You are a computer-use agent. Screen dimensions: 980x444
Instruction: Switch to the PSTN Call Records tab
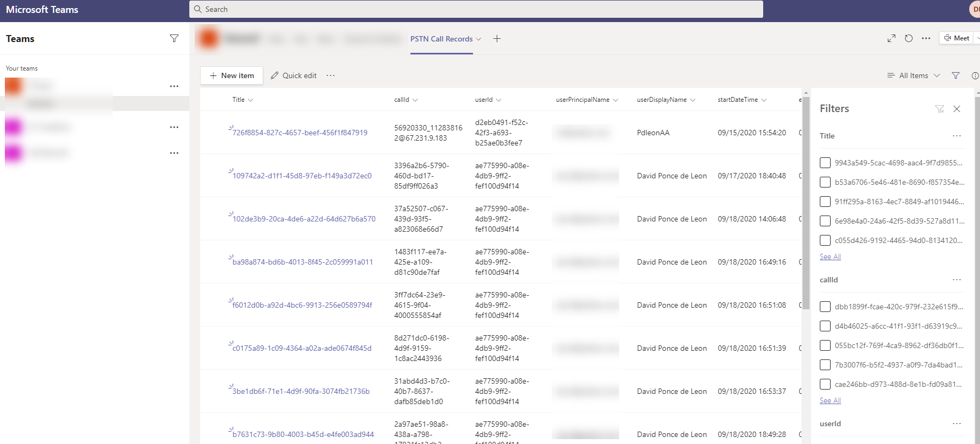[441, 39]
